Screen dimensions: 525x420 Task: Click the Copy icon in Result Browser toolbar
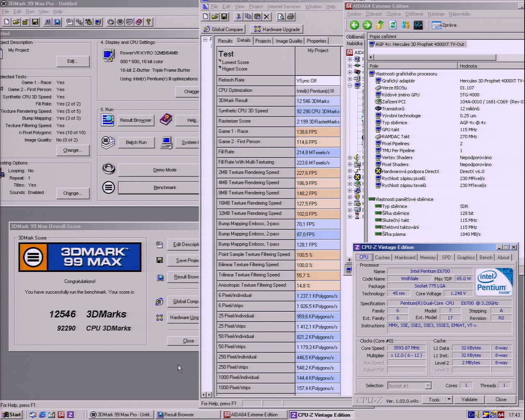point(248,16)
